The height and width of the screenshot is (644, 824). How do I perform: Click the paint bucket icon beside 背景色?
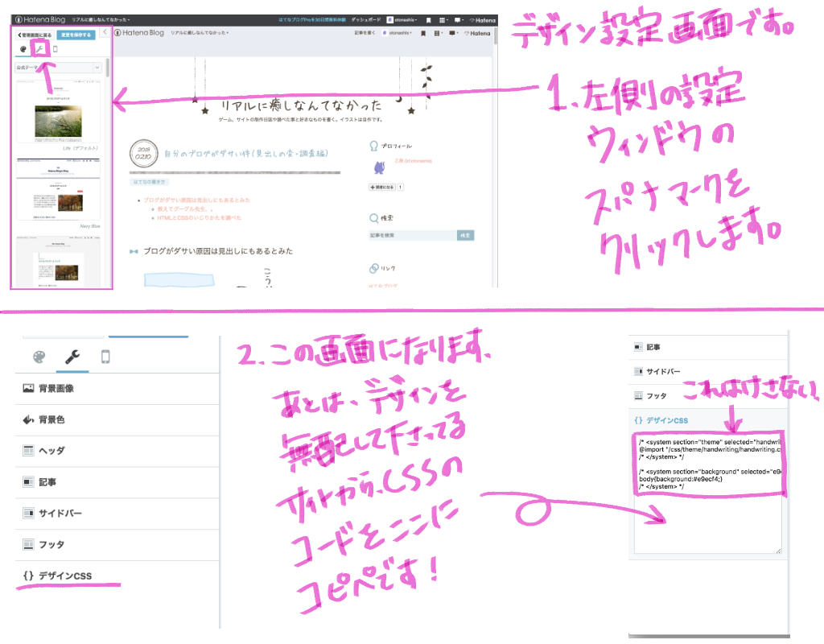(29, 419)
